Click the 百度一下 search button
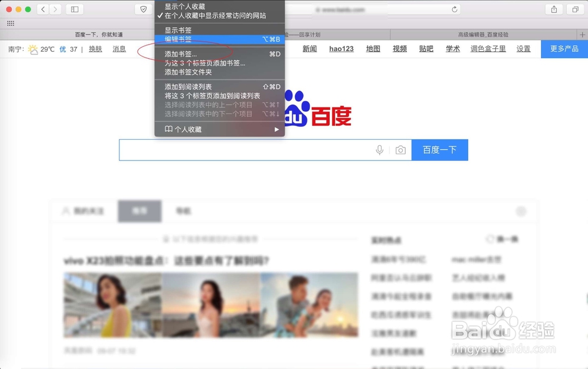 tap(439, 150)
